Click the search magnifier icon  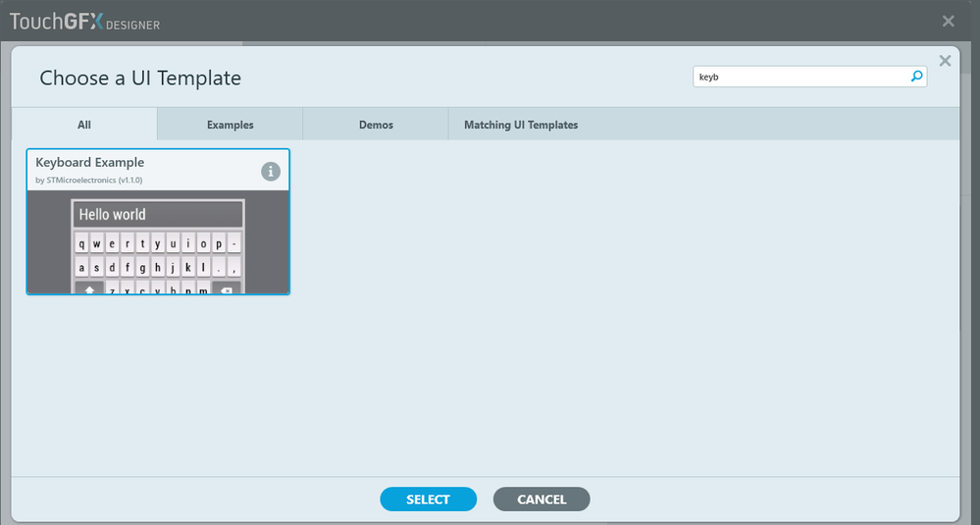[x=916, y=77]
